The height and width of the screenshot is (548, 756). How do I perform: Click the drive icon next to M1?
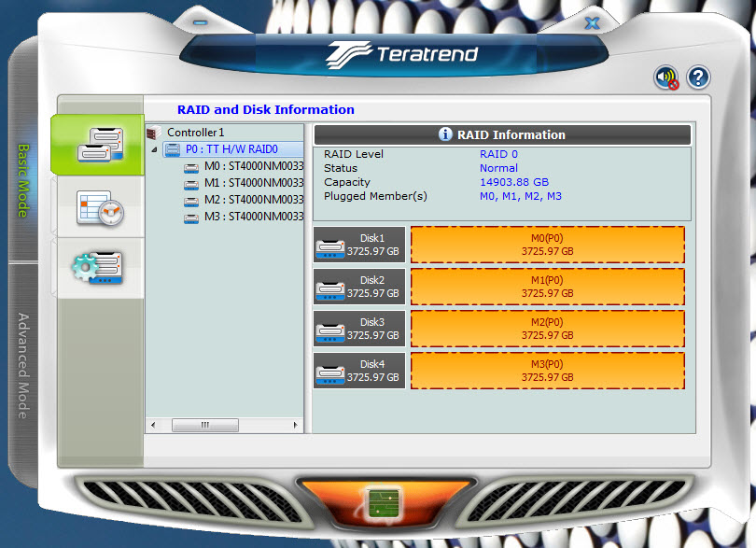click(x=191, y=184)
